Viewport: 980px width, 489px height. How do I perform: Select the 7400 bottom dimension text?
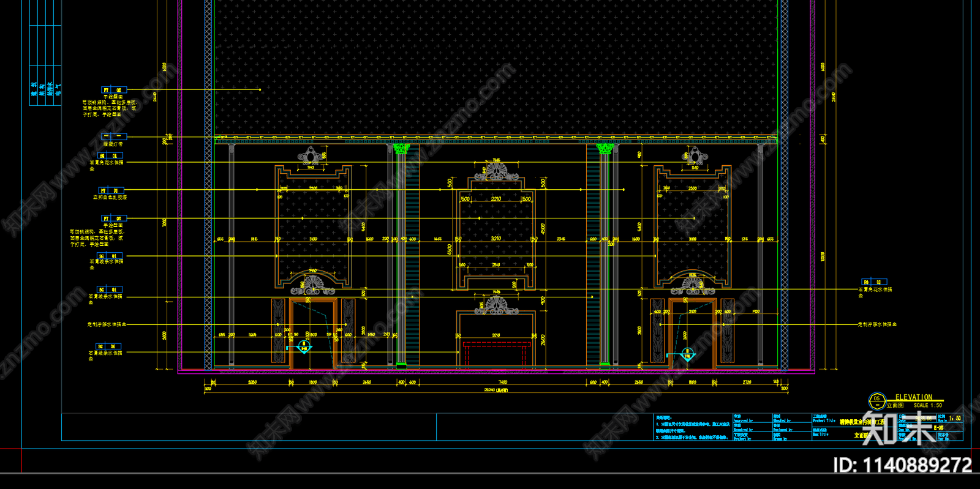point(502,382)
